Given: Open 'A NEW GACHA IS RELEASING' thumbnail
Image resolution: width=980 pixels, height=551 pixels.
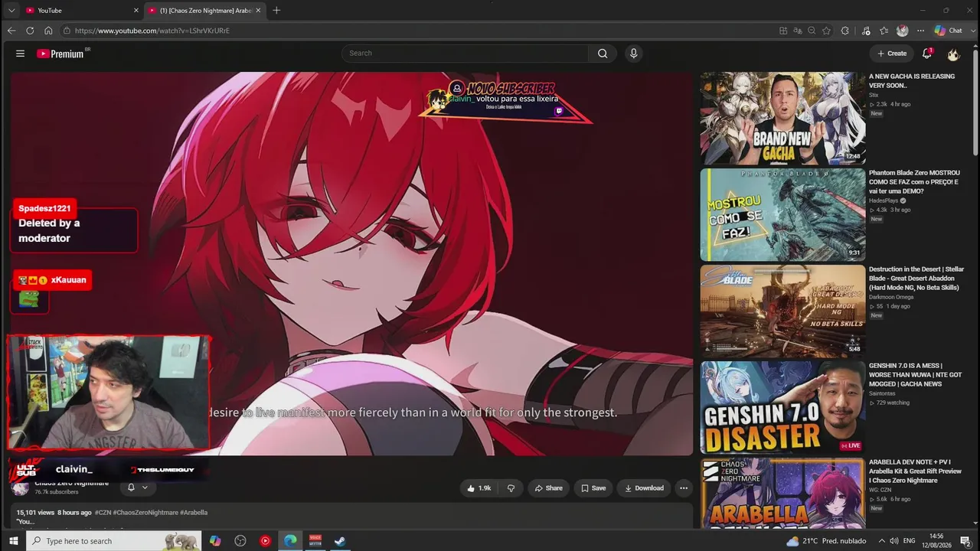Looking at the screenshot, I should (782, 118).
